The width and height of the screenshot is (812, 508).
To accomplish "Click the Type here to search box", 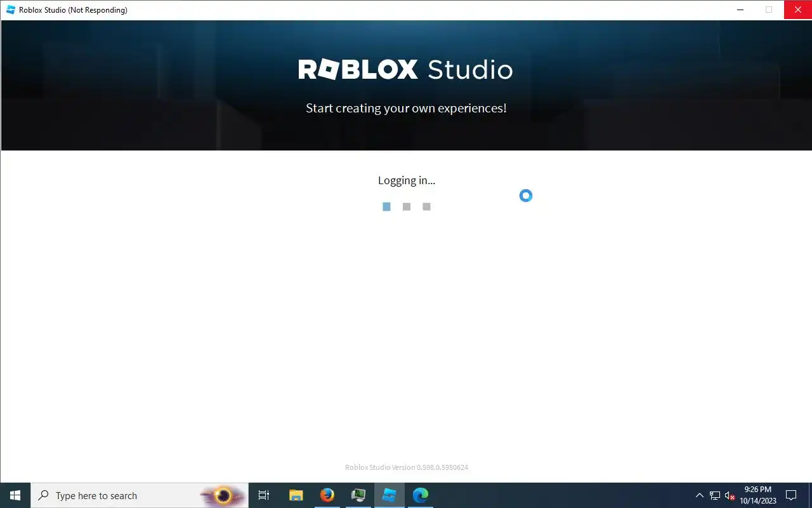I will [x=140, y=495].
